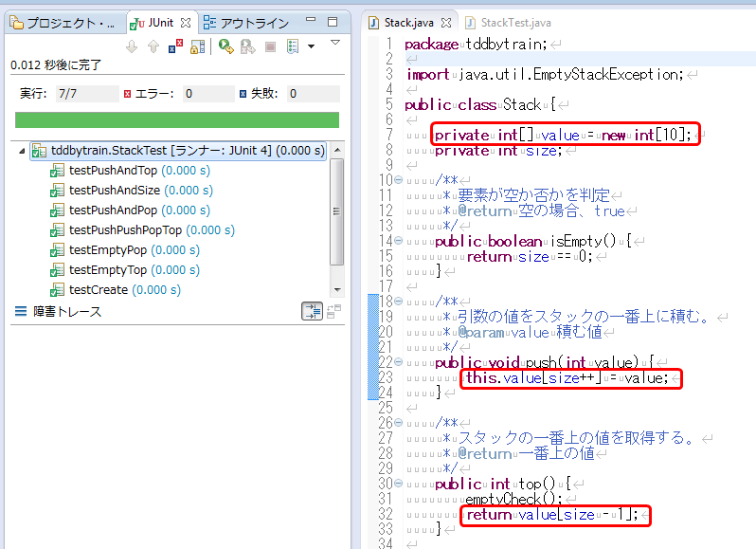Click the green JUnit progress bar
756x549 pixels.
tap(177, 120)
